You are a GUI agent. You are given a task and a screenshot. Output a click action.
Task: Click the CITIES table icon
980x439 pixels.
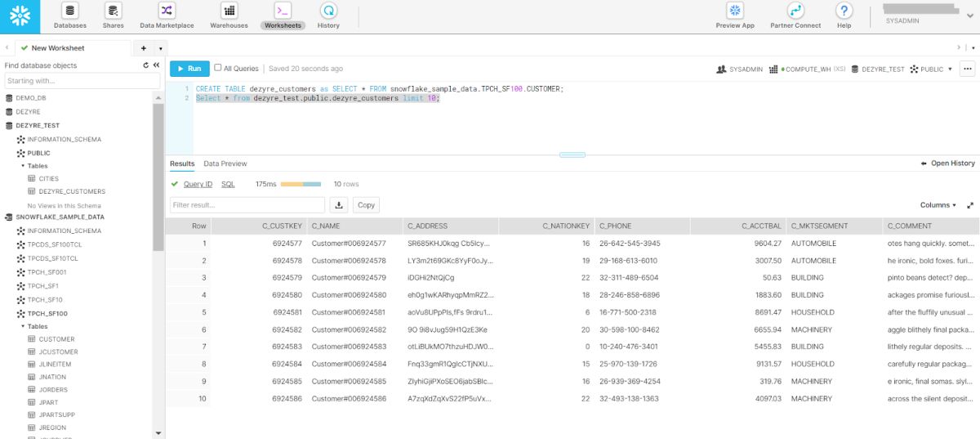(x=32, y=178)
